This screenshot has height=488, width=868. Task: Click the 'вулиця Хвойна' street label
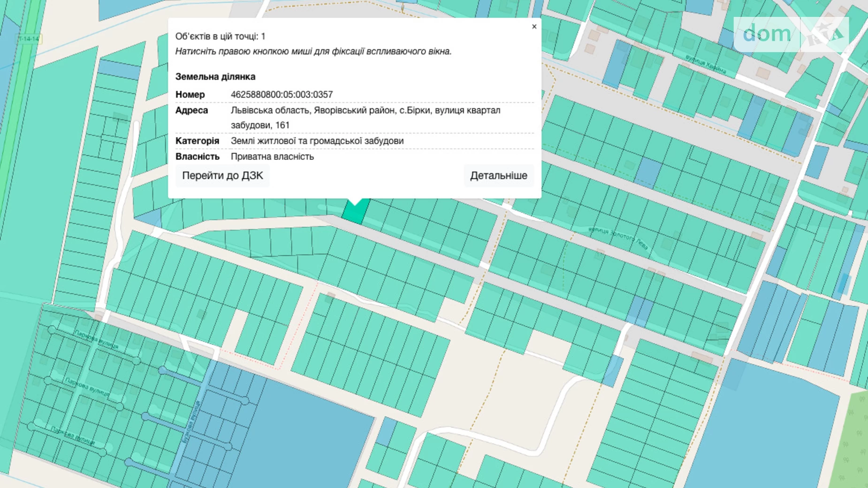click(706, 65)
